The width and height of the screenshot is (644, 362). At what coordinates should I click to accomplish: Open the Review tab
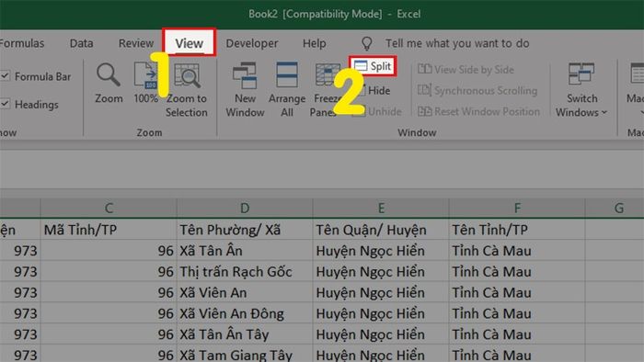point(136,43)
